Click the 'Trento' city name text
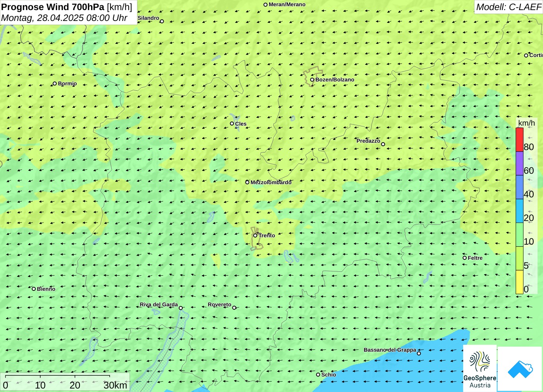The height and width of the screenshot is (392, 543). coord(267,235)
